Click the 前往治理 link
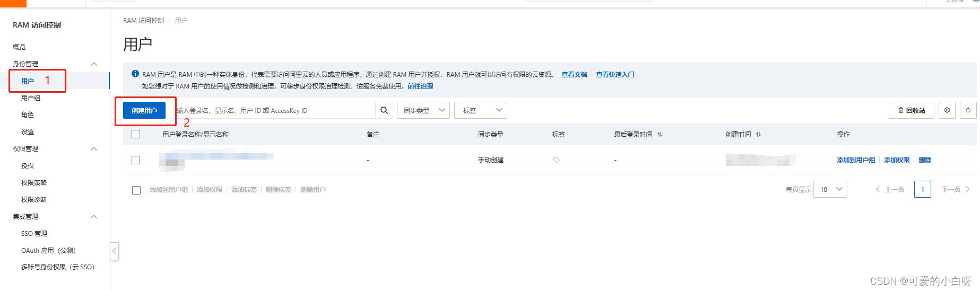Viewport: 980px width, 291px height. [420, 86]
